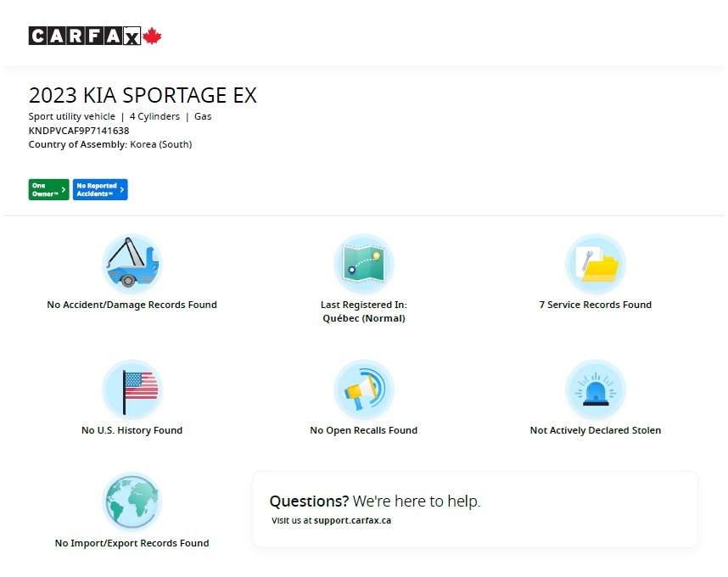This screenshot has width=728, height=577.
Task: Click Sport utility vehicle text
Action: [x=72, y=116]
